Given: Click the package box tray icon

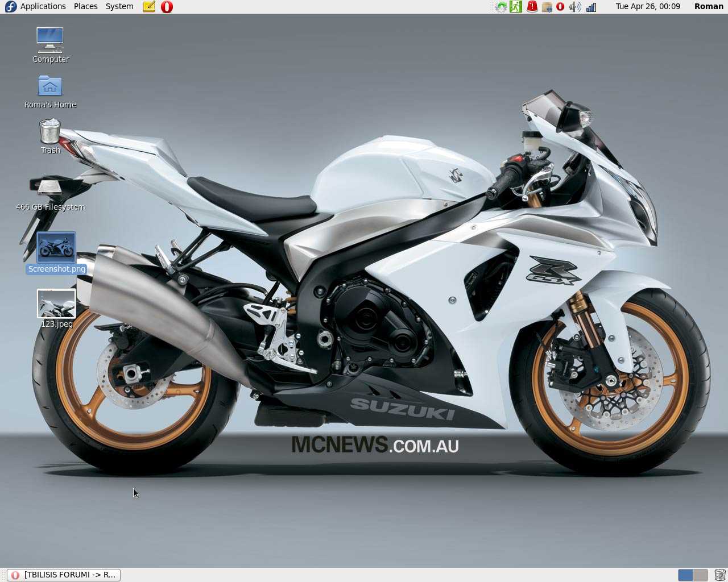Looking at the screenshot, I should click(x=547, y=7).
